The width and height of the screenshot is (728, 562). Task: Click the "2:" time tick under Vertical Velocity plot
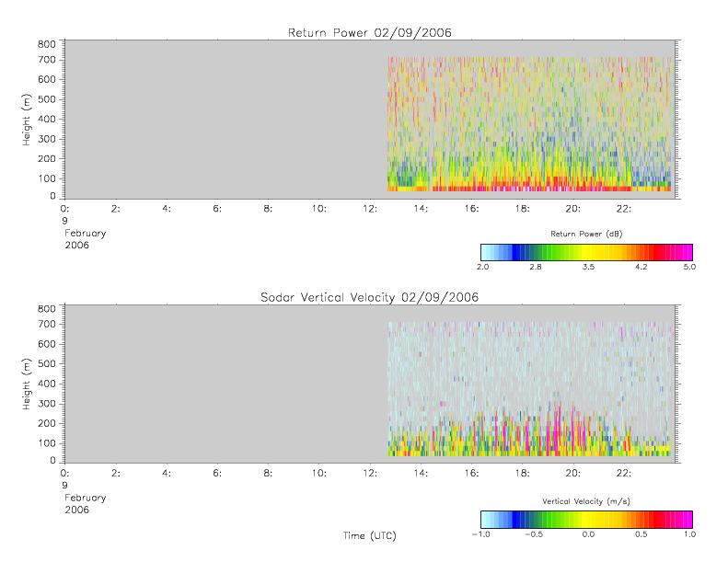116,473
